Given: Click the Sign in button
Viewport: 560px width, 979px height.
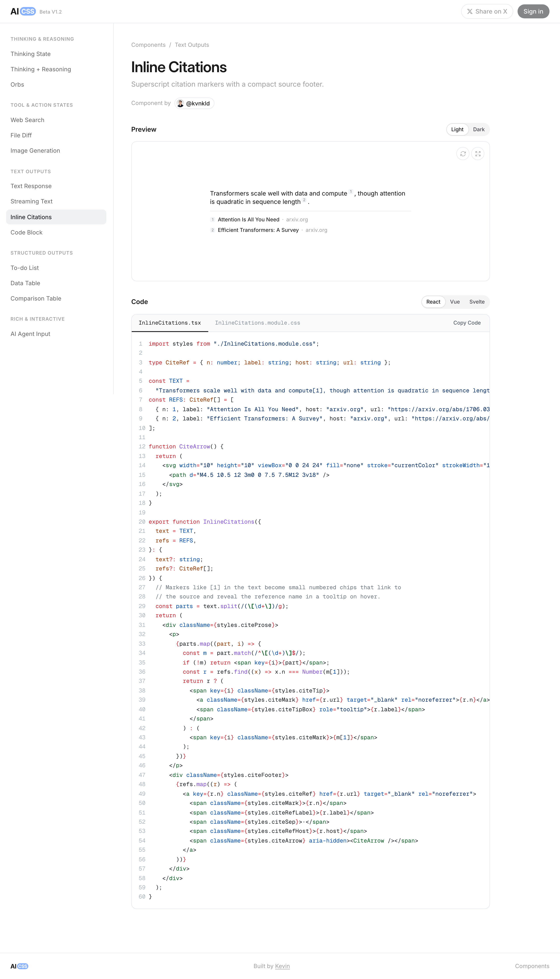Looking at the screenshot, I should (533, 12).
